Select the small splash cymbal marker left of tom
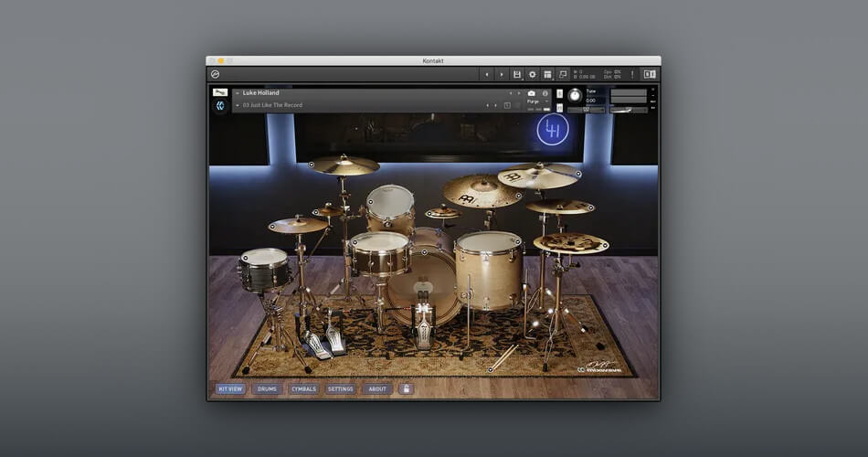The height and width of the screenshot is (457, 868). [315, 212]
